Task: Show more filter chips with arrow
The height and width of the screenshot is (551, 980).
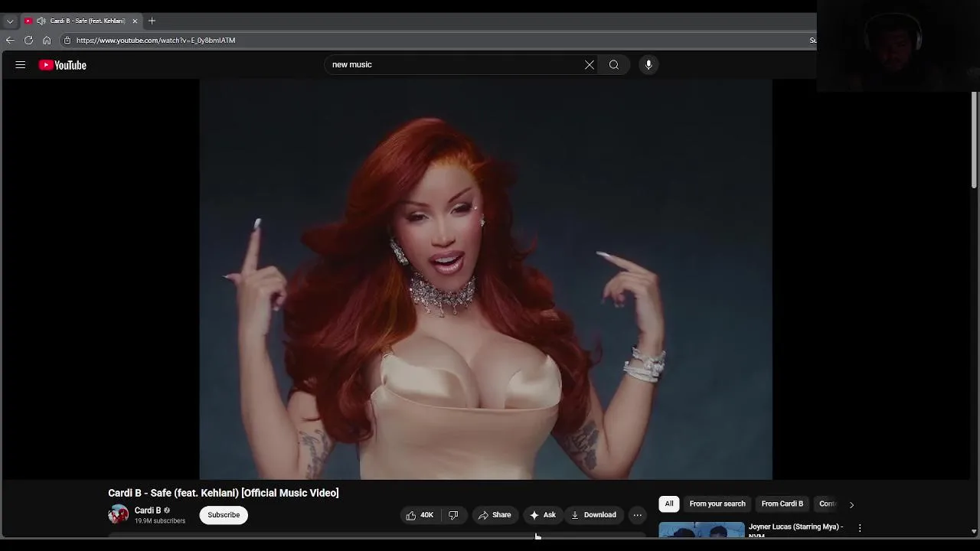Action: 851,504
